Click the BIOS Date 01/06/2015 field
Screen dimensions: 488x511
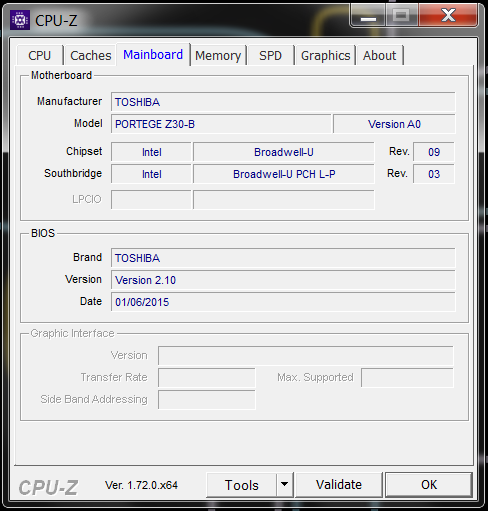pos(283,302)
